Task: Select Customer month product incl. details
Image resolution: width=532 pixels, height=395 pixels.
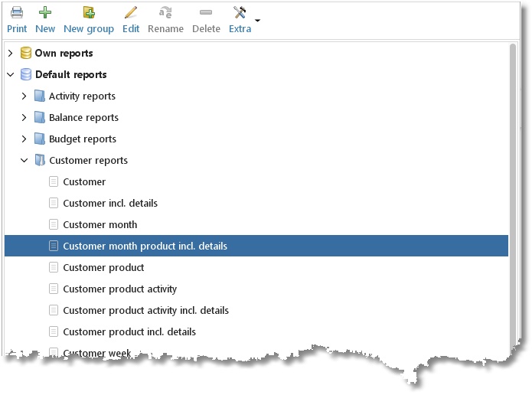Action: [256, 246]
